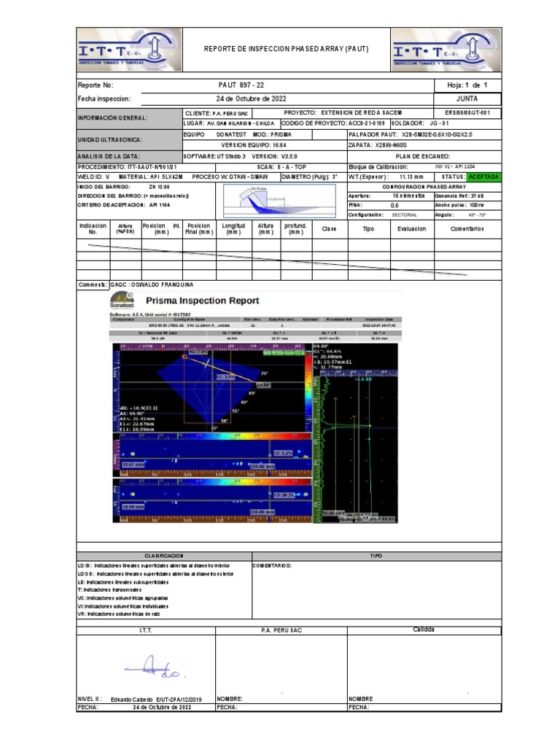Click the ITT logo at top right

click(x=446, y=50)
